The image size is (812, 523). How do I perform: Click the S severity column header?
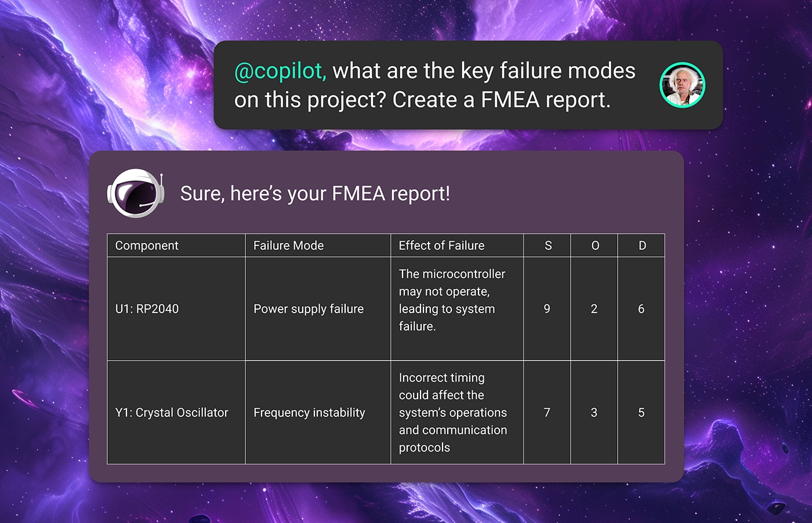(548, 245)
